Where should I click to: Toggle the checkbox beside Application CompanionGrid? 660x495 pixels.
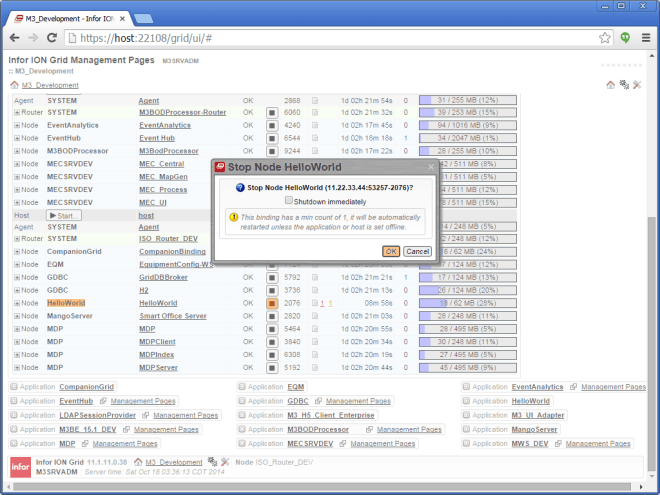[x=14, y=386]
